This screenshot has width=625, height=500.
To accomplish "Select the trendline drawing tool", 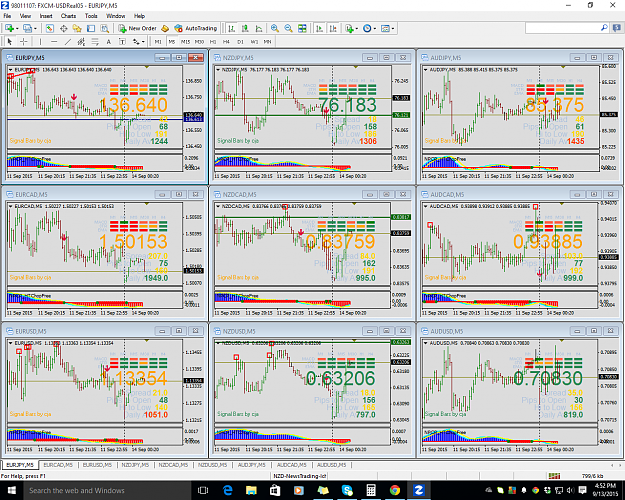I will click(68, 41).
